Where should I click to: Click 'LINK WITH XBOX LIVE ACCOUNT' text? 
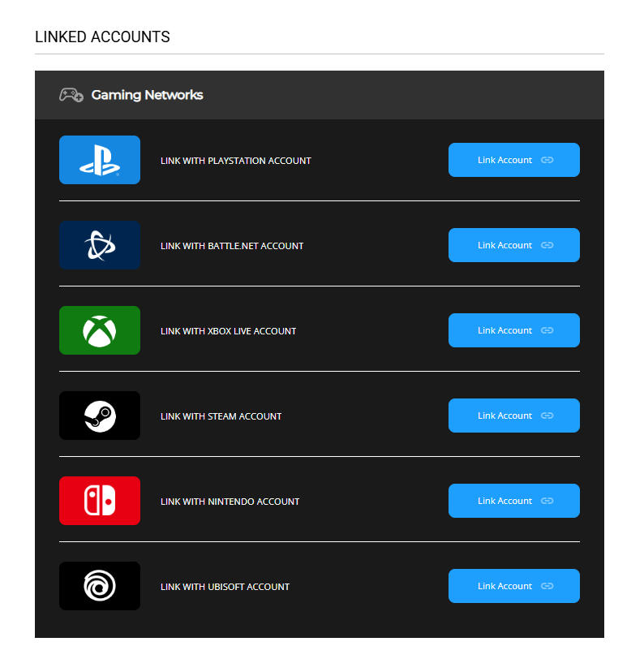[228, 331]
